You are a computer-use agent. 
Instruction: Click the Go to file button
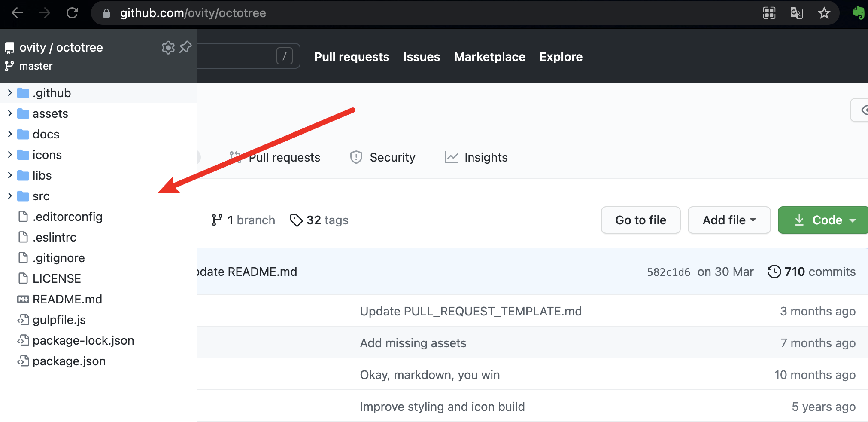coord(640,220)
